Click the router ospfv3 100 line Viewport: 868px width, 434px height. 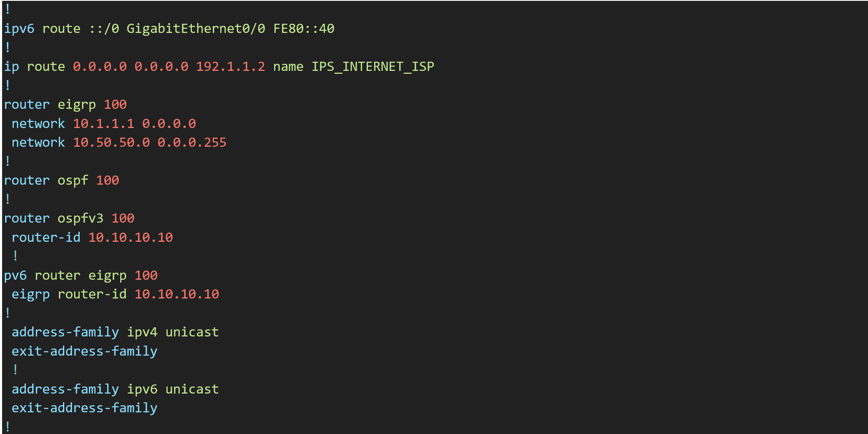[x=69, y=218]
